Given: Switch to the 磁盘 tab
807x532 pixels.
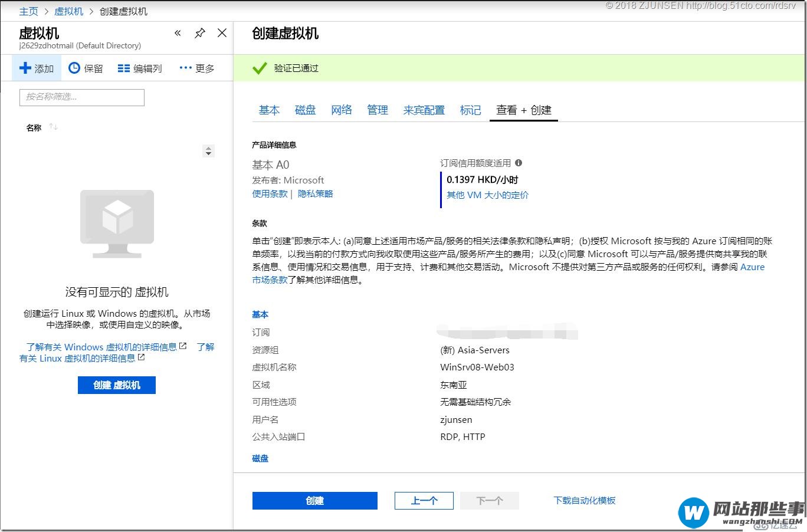Looking at the screenshot, I should click(306, 110).
